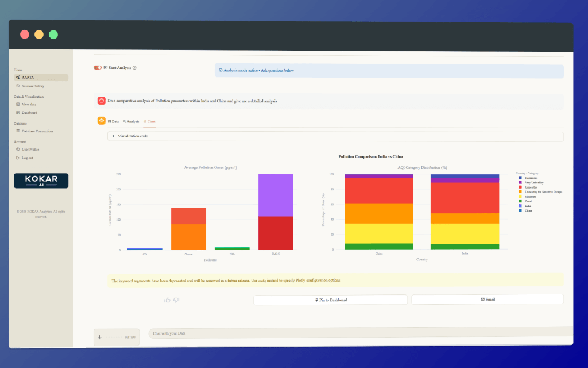Go to Dashboard in the sidebar
Image resolution: width=588 pixels, height=368 pixels.
pyautogui.click(x=29, y=113)
